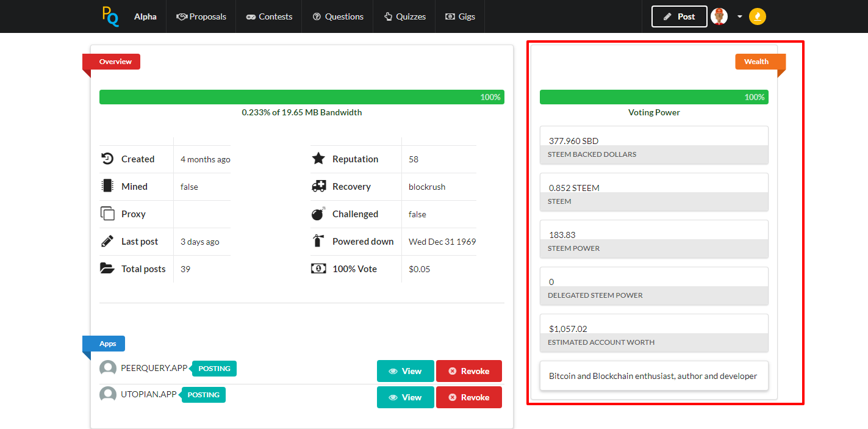Click the Post button
This screenshot has width=868, height=429.
680,16
